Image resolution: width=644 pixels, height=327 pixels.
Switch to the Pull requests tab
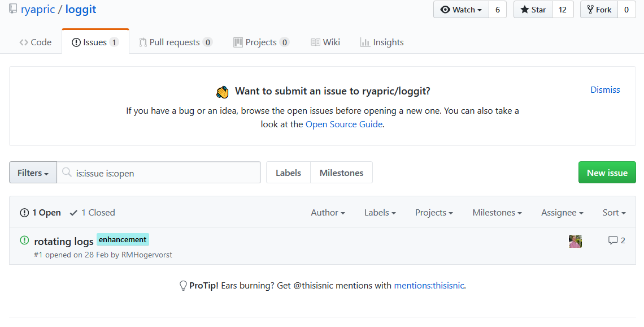coord(175,42)
